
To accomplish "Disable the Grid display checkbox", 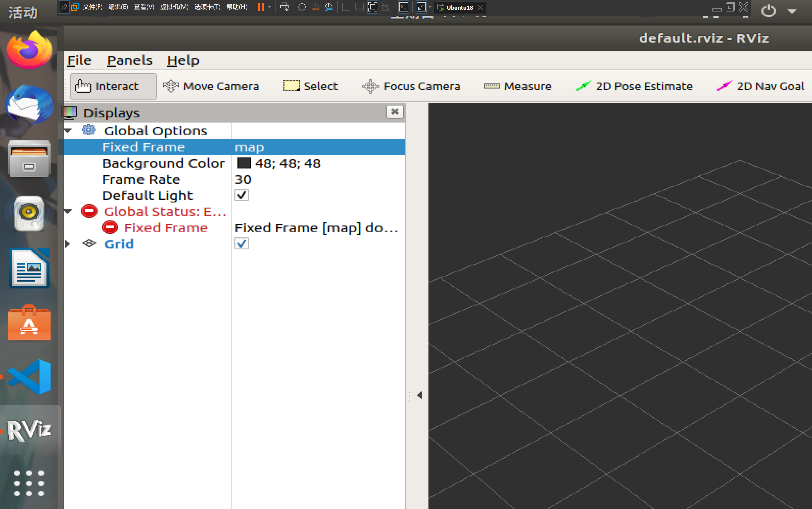I will (x=241, y=244).
